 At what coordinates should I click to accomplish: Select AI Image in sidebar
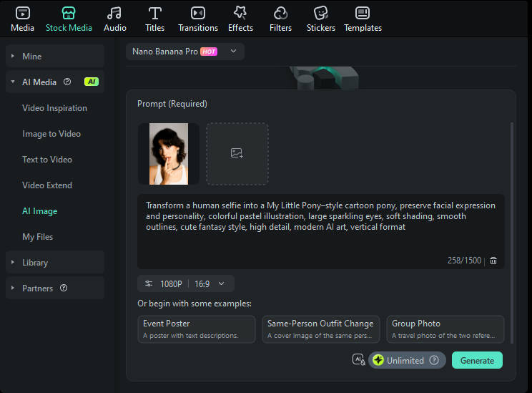pyautogui.click(x=40, y=211)
